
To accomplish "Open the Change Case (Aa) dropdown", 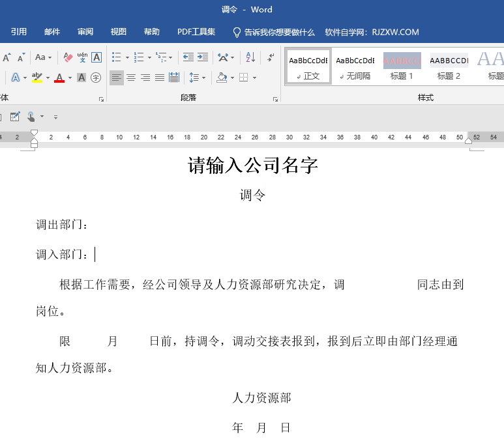I will pos(43,57).
